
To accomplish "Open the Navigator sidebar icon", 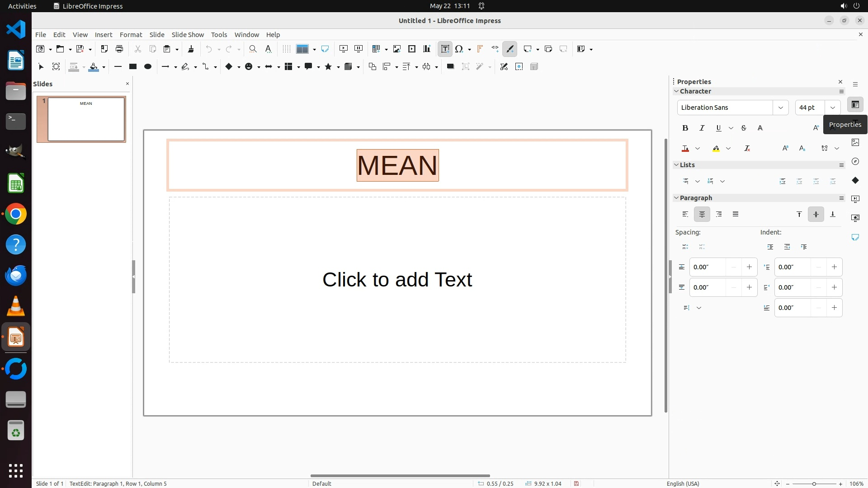I will [x=855, y=161].
